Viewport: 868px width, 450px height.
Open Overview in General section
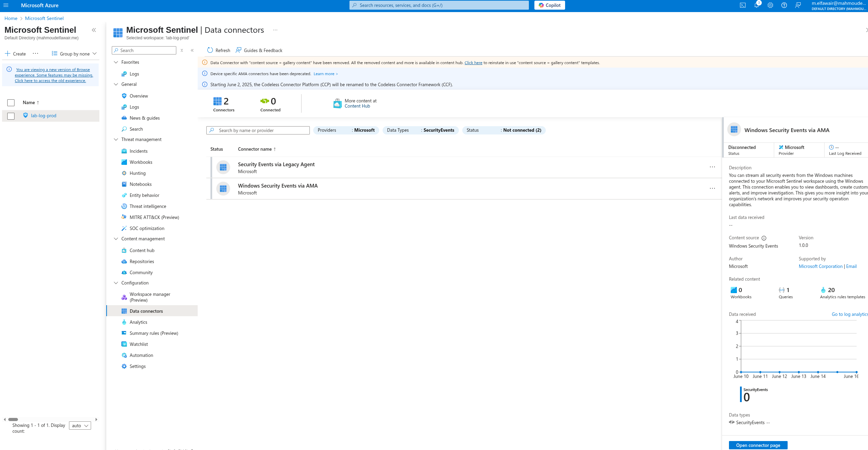click(139, 96)
